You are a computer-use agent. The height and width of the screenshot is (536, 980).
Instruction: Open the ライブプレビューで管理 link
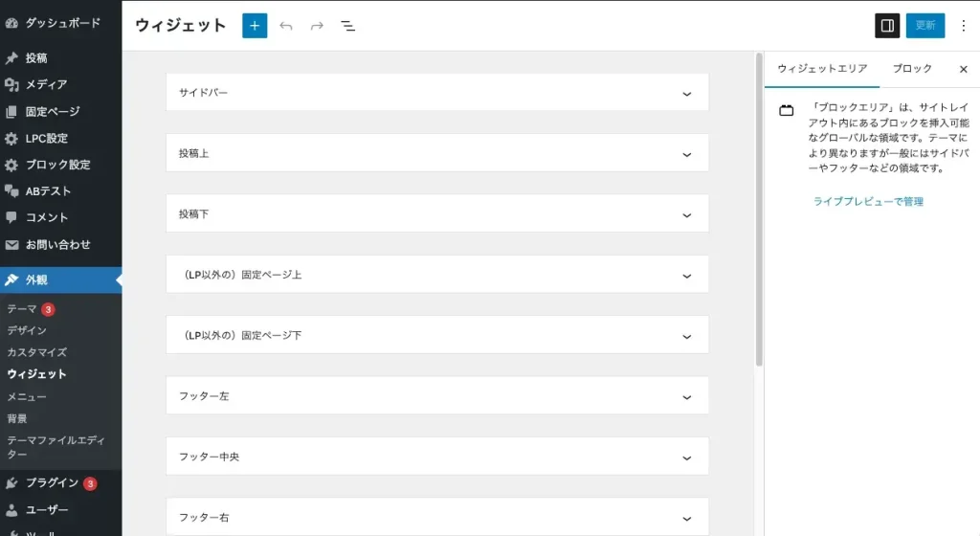coord(868,201)
